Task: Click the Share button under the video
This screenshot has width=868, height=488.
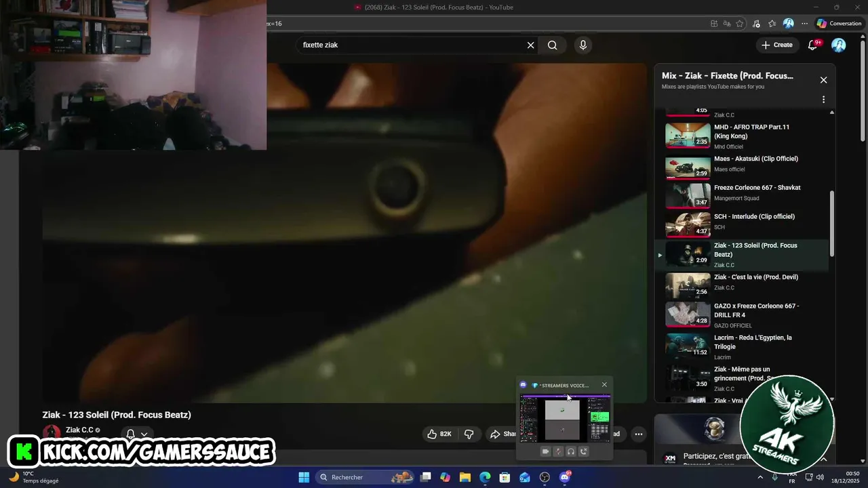Action: tap(503, 434)
